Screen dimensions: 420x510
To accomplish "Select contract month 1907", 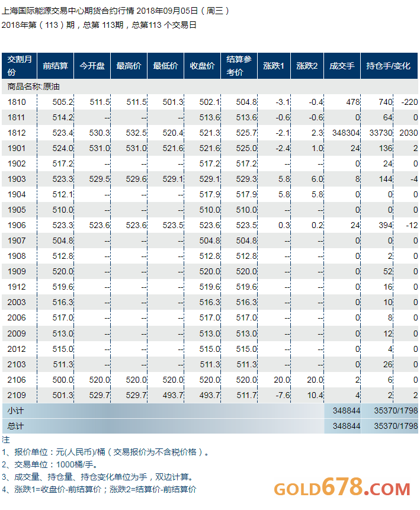I will (x=17, y=240).
